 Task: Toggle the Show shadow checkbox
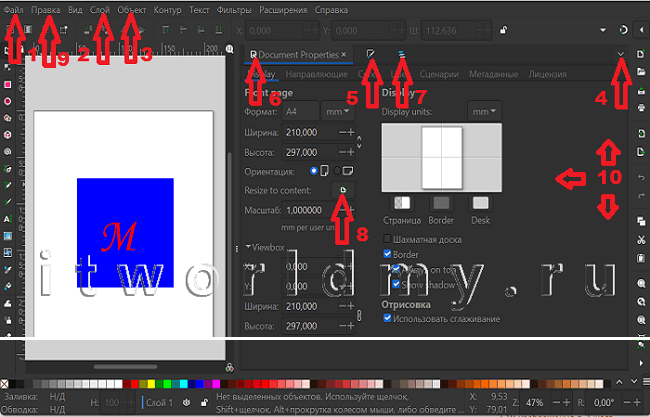point(396,284)
